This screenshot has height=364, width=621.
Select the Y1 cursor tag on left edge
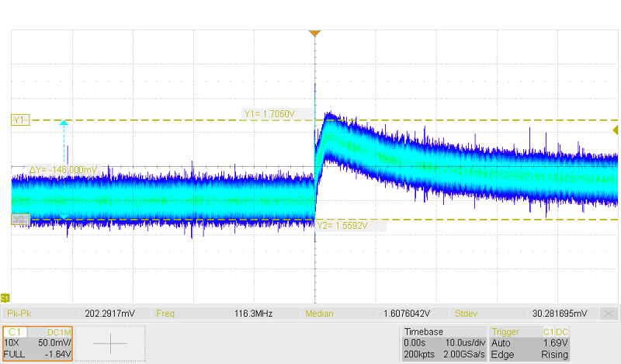pyautogui.click(x=19, y=120)
